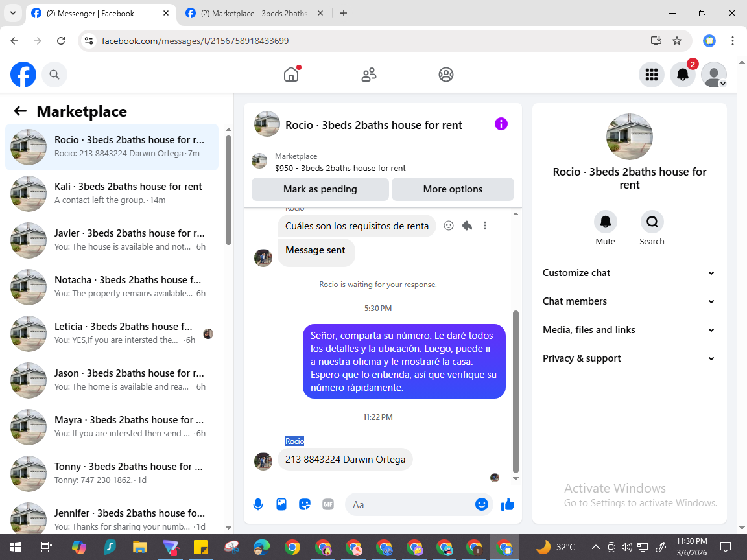Click the 213 8843224 Darwin Ortega message

pos(346,460)
